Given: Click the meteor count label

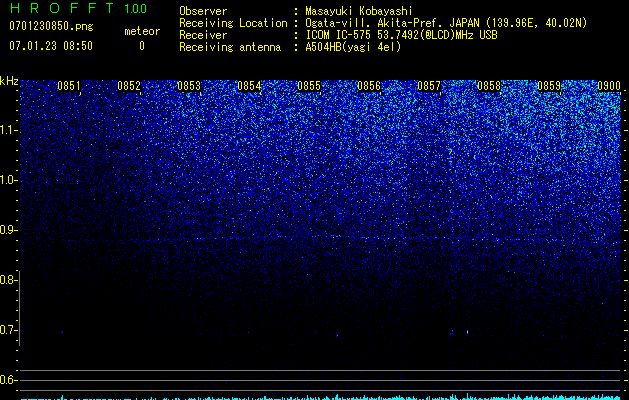Looking at the screenshot, I should tap(142, 31).
